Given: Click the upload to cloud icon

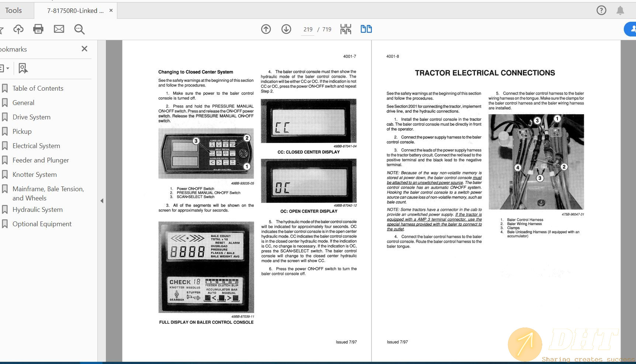Looking at the screenshot, I should (18, 29).
